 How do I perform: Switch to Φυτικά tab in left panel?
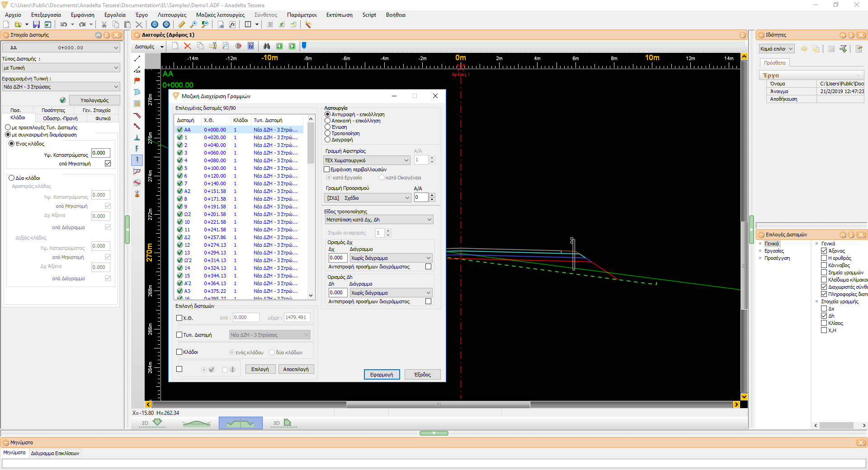click(103, 118)
